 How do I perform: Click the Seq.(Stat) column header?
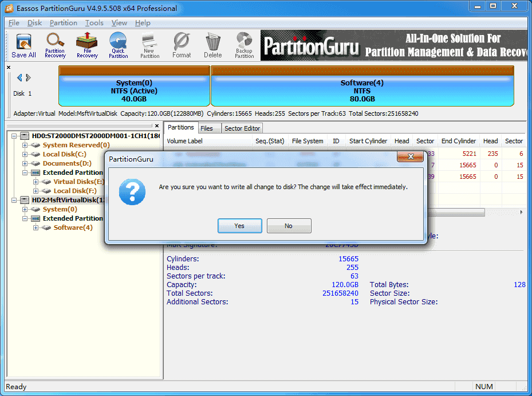(x=270, y=141)
